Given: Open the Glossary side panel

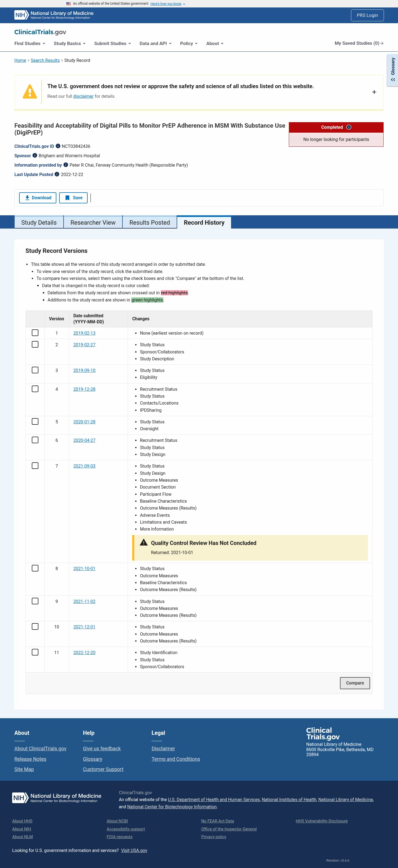Looking at the screenshot, I should pyautogui.click(x=392, y=70).
